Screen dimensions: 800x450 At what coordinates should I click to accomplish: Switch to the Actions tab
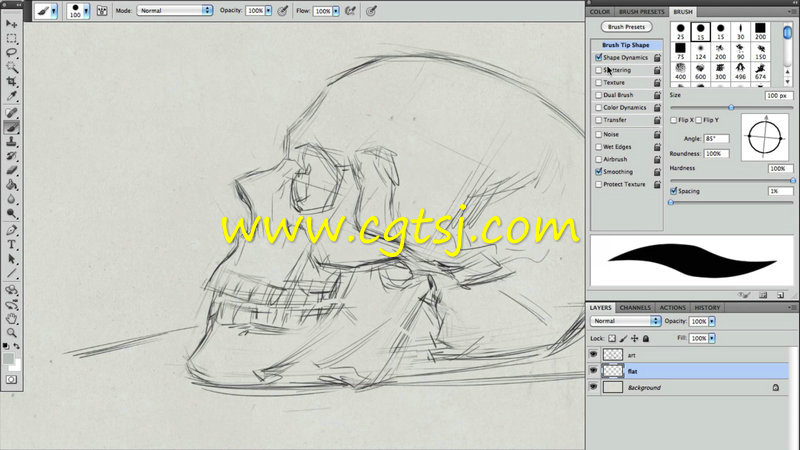[673, 308]
